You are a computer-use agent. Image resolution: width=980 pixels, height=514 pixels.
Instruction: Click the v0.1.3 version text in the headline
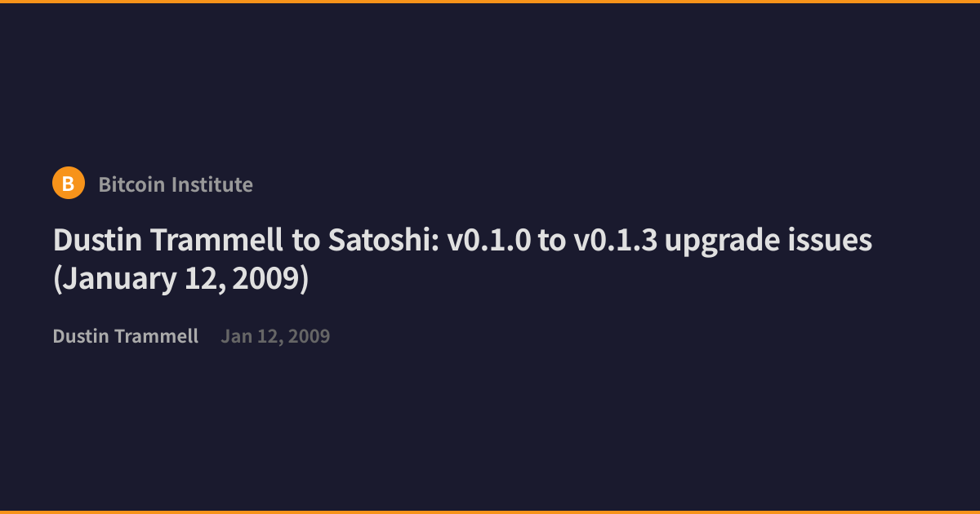[x=614, y=241]
